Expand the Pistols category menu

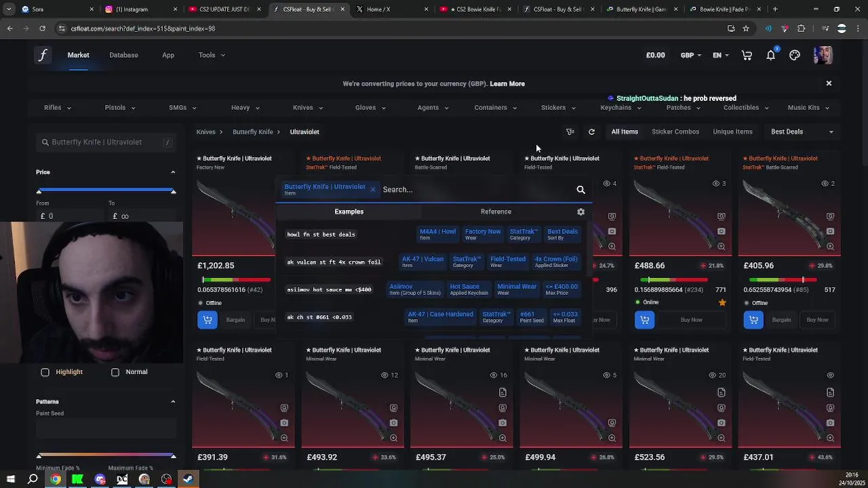120,108
